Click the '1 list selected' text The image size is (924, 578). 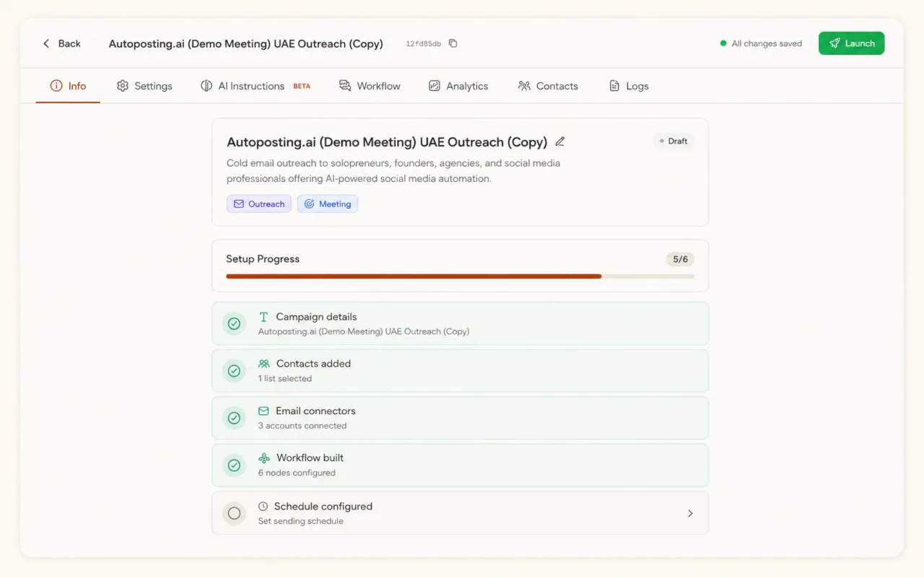[285, 378]
